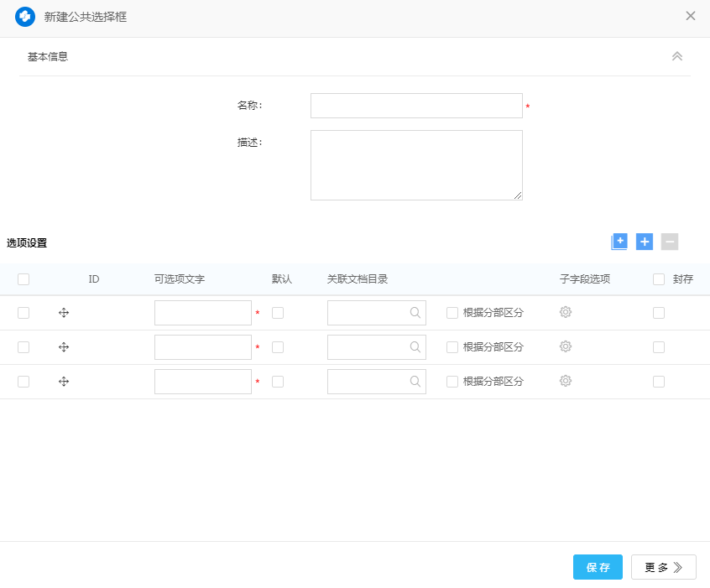Click the blue plus add-row icon
The height and width of the screenshot is (588, 710).
645,242
